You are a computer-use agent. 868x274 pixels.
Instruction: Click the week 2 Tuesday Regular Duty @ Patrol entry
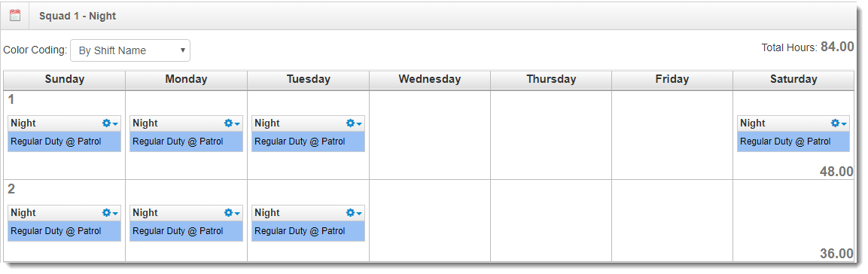point(309,231)
